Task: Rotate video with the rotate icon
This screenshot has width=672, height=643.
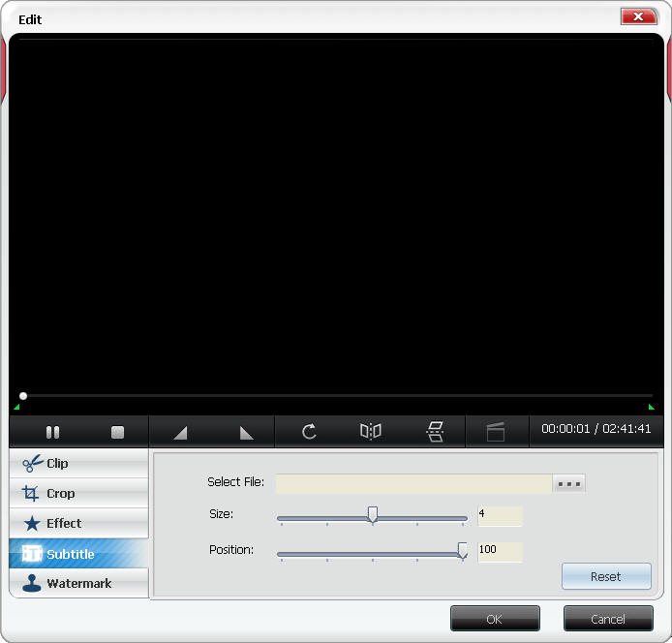Action: coord(309,431)
